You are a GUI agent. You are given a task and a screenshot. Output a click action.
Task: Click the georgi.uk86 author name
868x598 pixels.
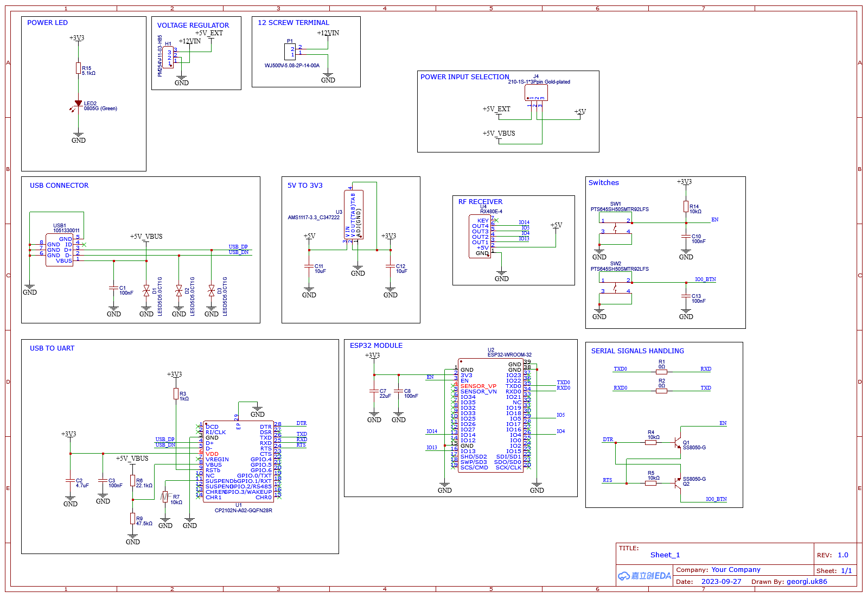(807, 582)
